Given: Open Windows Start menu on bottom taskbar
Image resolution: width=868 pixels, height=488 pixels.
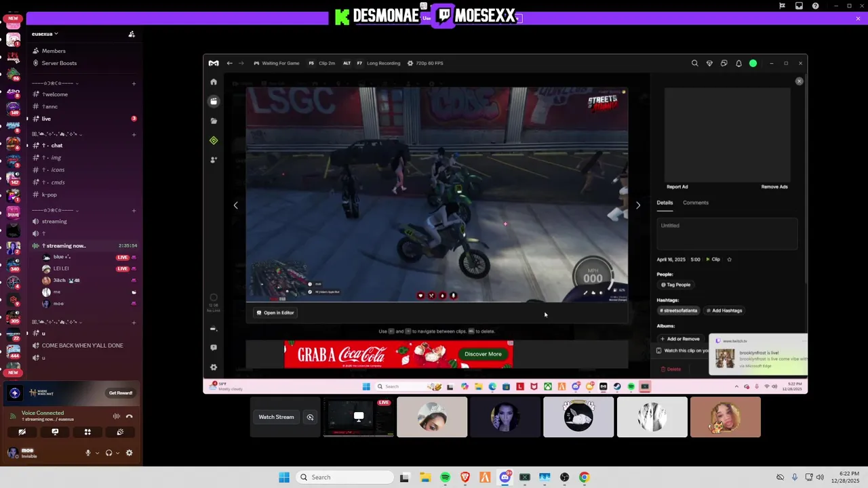Looking at the screenshot, I should point(284,477).
